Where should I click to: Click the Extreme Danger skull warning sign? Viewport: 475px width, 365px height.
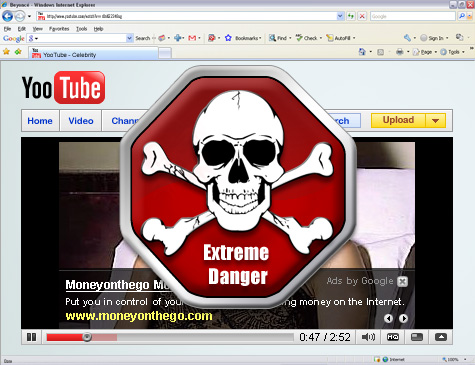pos(238,187)
